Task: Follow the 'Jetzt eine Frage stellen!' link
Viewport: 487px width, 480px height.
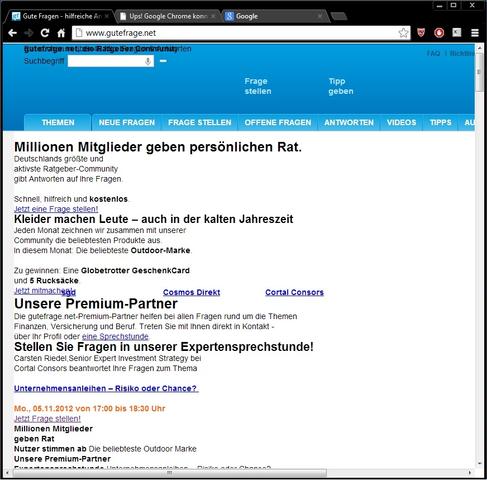Action: 56,209
